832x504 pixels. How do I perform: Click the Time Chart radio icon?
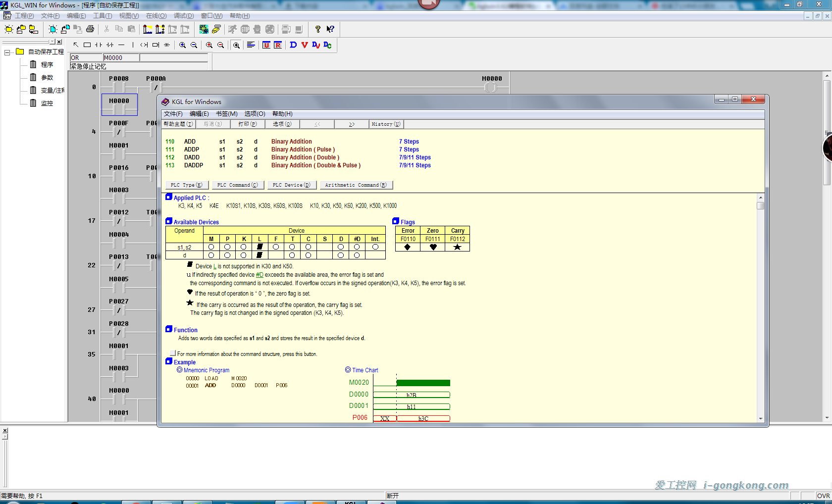[348, 370]
